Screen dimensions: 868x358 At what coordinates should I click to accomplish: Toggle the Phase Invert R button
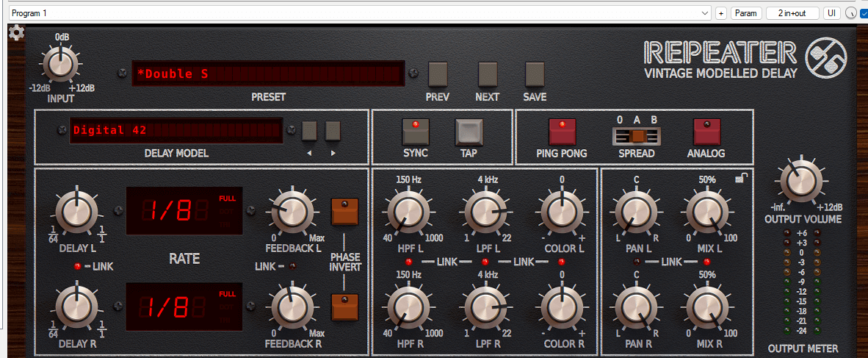tap(345, 307)
